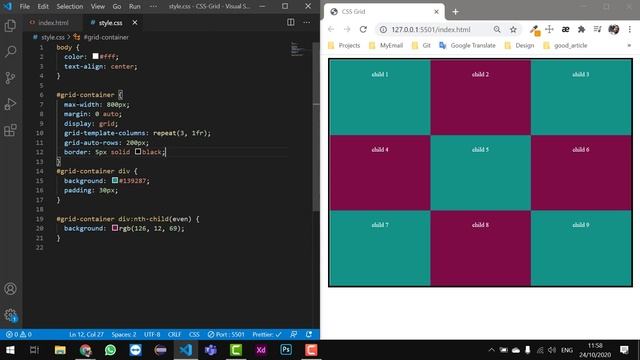Screen dimensions: 640x360
Task: Open editor More Actions ellipsis
Action: [x=307, y=22]
